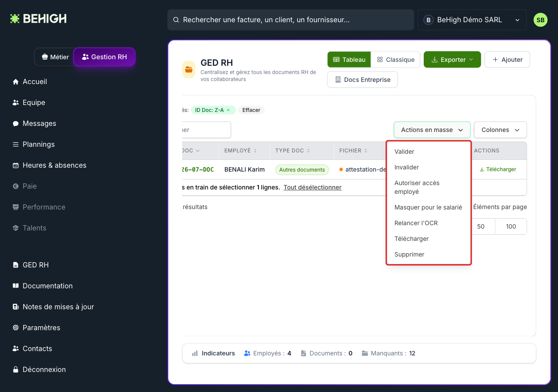Select Masquer pour le salarié
558x392 pixels.
(x=429, y=207)
